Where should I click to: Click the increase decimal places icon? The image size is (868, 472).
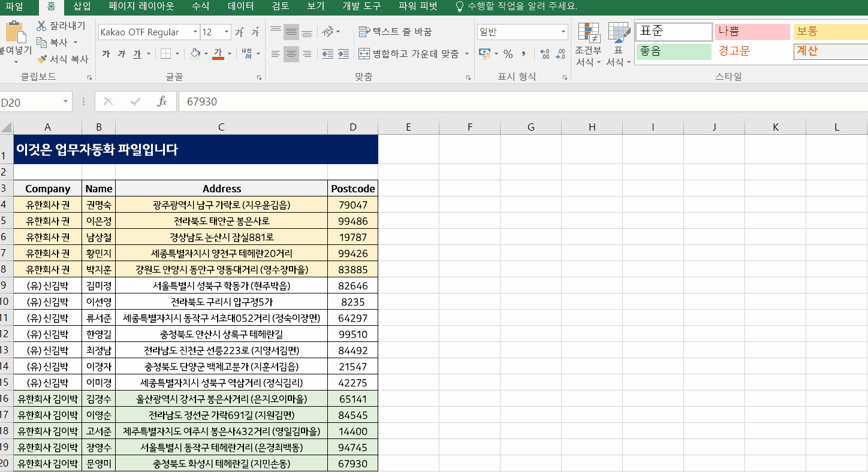[x=545, y=55]
